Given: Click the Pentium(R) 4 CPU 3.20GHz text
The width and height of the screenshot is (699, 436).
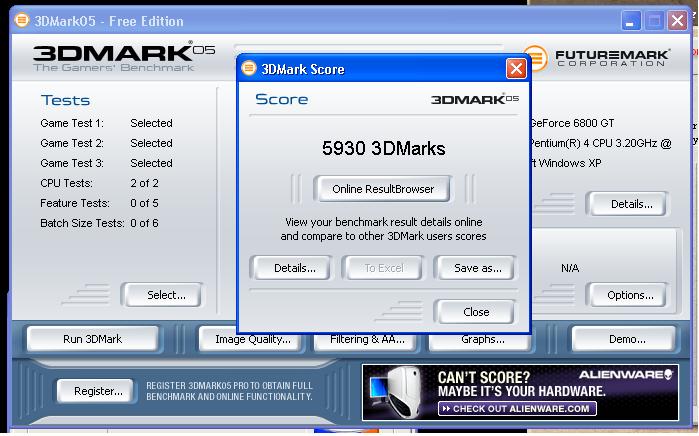Looking at the screenshot, I should click(600, 143).
